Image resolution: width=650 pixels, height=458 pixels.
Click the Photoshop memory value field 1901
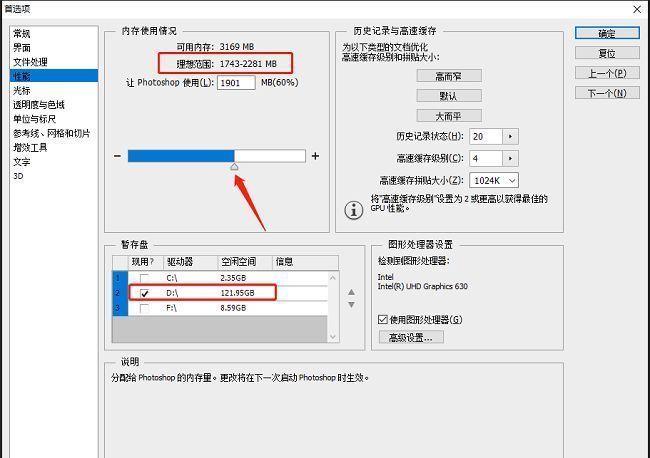236,83
